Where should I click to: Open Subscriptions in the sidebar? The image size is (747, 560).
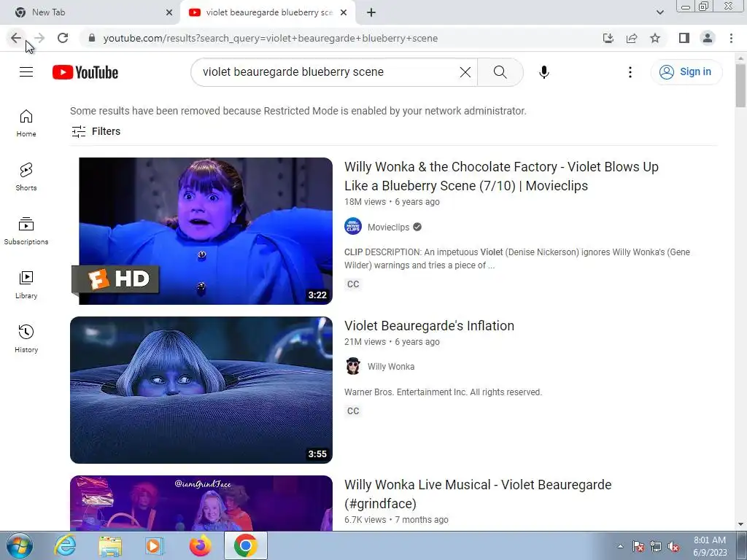tap(26, 231)
